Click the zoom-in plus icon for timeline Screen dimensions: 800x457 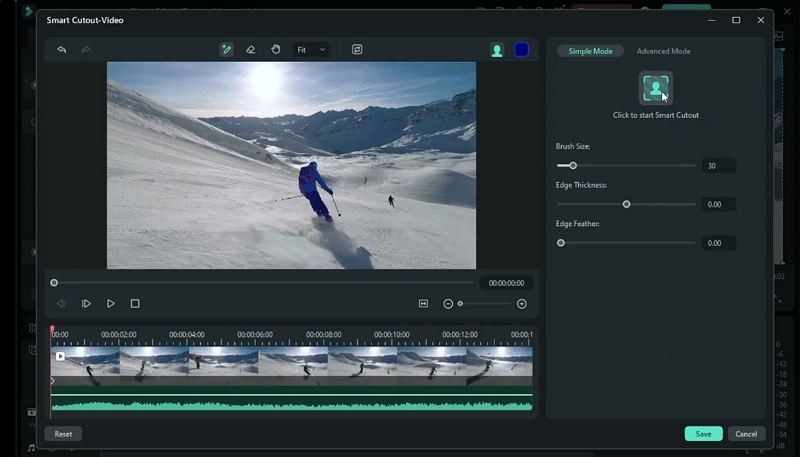coord(521,304)
